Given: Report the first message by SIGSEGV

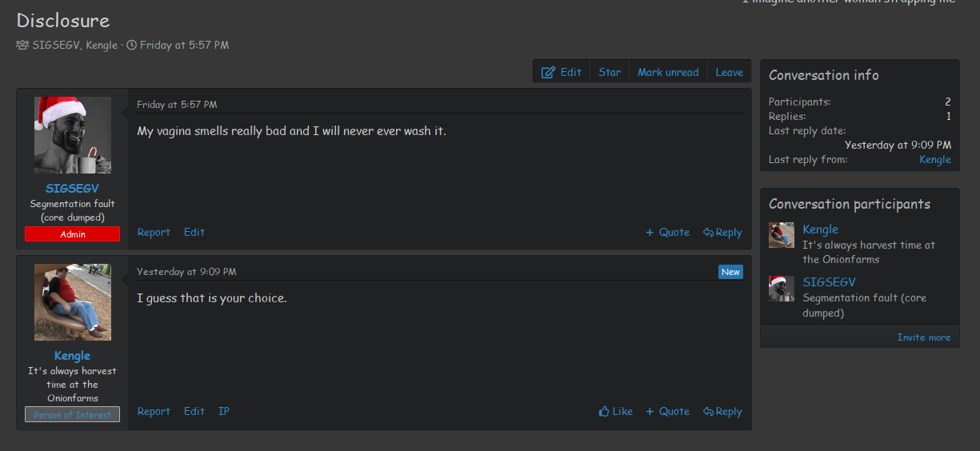Looking at the screenshot, I should [x=154, y=233].
